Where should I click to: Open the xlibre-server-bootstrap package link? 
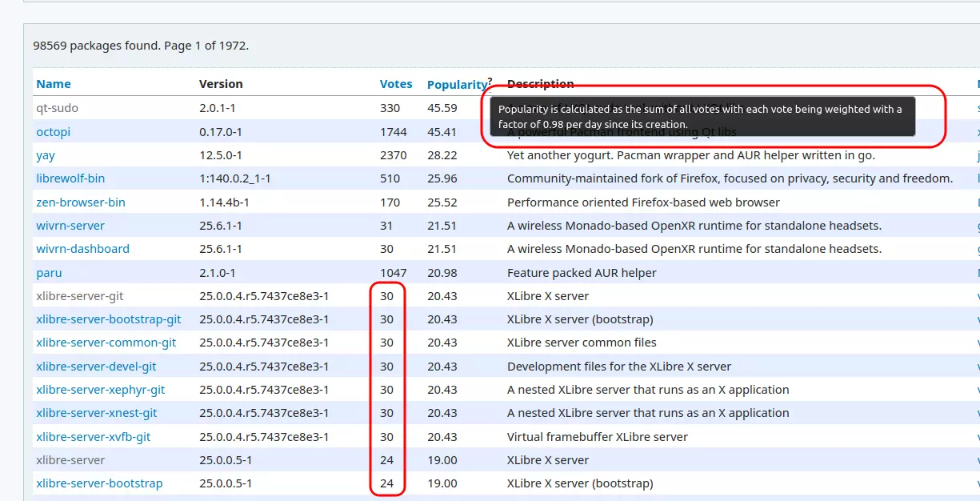pos(99,483)
